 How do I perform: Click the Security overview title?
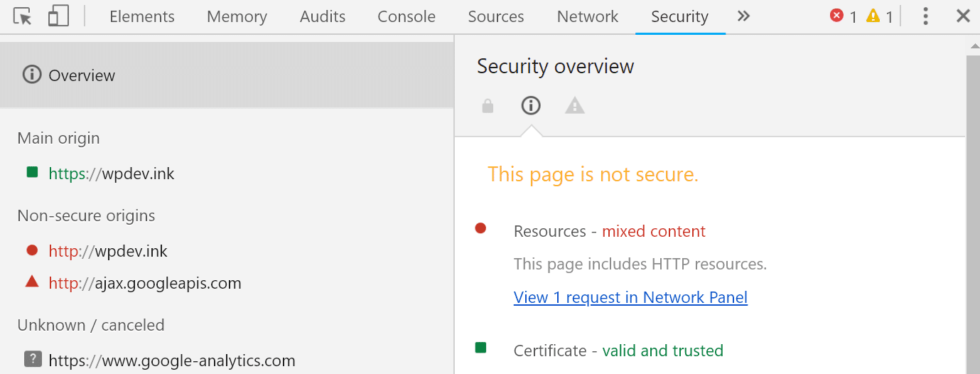click(556, 66)
